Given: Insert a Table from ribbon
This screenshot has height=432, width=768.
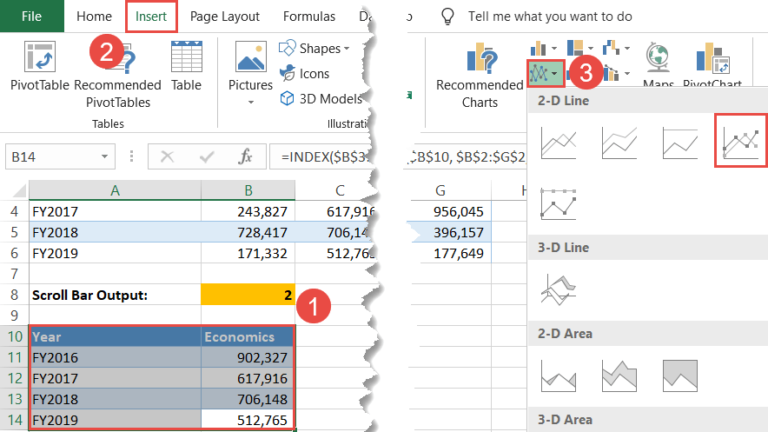Looking at the screenshot, I should click(x=186, y=66).
